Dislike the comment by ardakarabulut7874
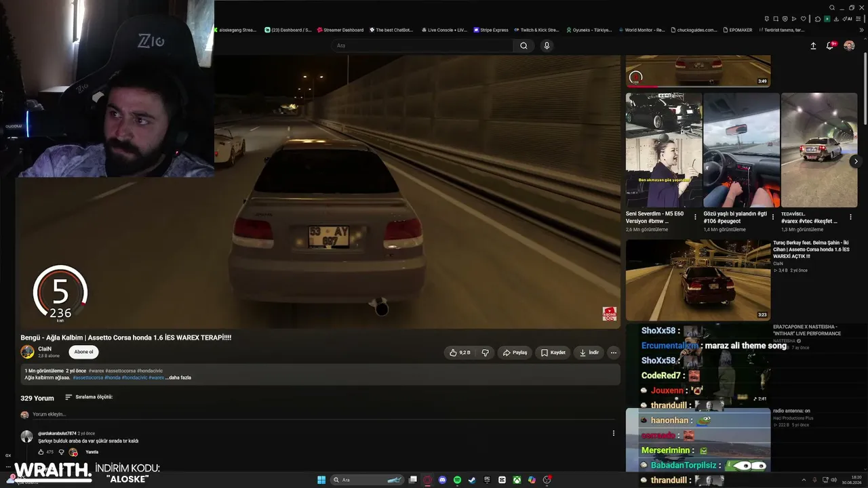Viewport: 868px width, 488px height. 61,452
